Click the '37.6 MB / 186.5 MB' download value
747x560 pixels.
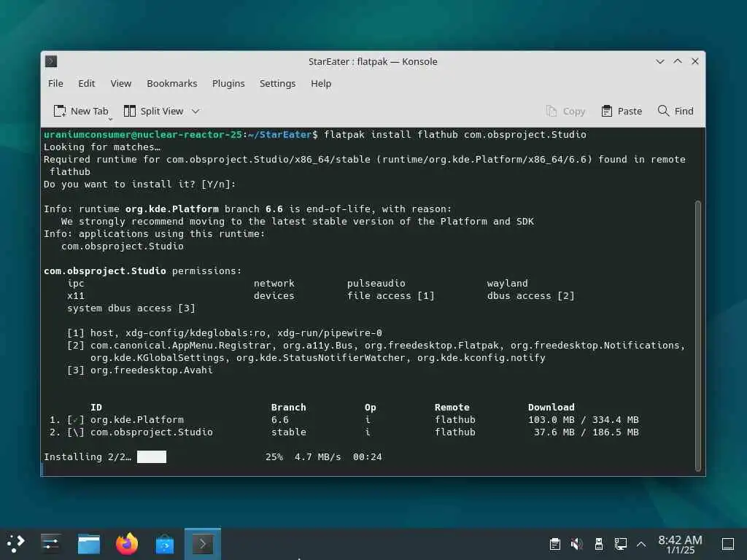pyautogui.click(x=586, y=432)
